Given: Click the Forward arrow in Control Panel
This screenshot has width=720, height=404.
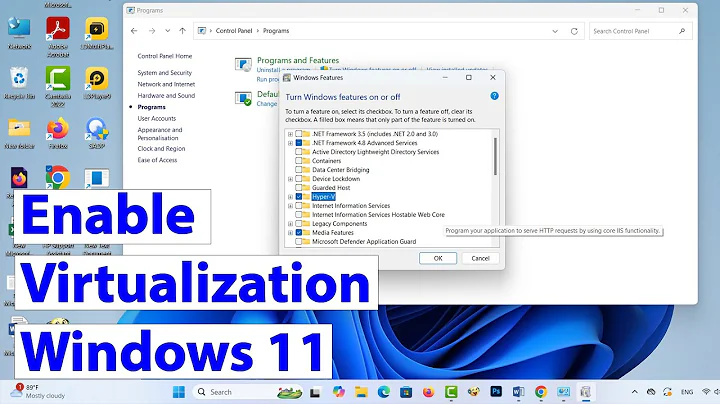Looking at the screenshot, I should 152,31.
